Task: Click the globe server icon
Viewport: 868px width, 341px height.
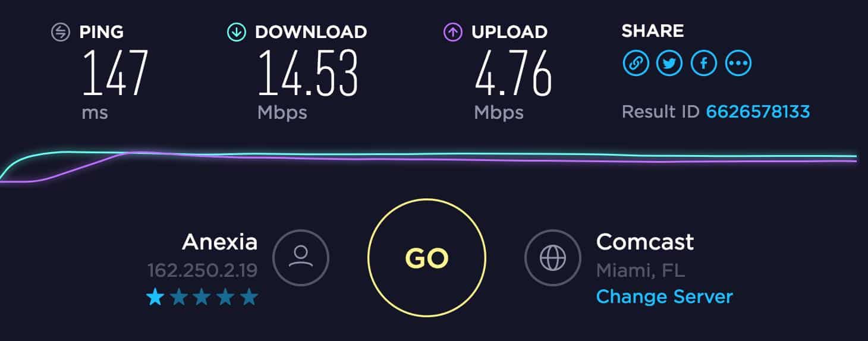Action: pyautogui.click(x=552, y=257)
